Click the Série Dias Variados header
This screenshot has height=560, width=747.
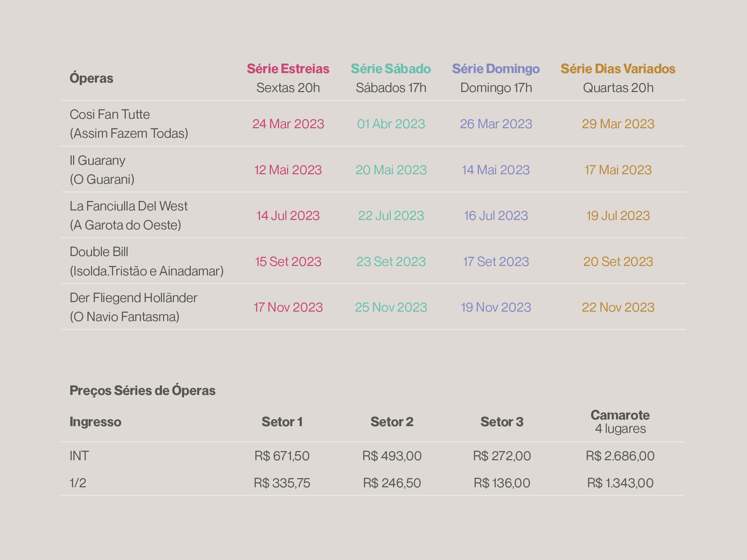coord(618,69)
